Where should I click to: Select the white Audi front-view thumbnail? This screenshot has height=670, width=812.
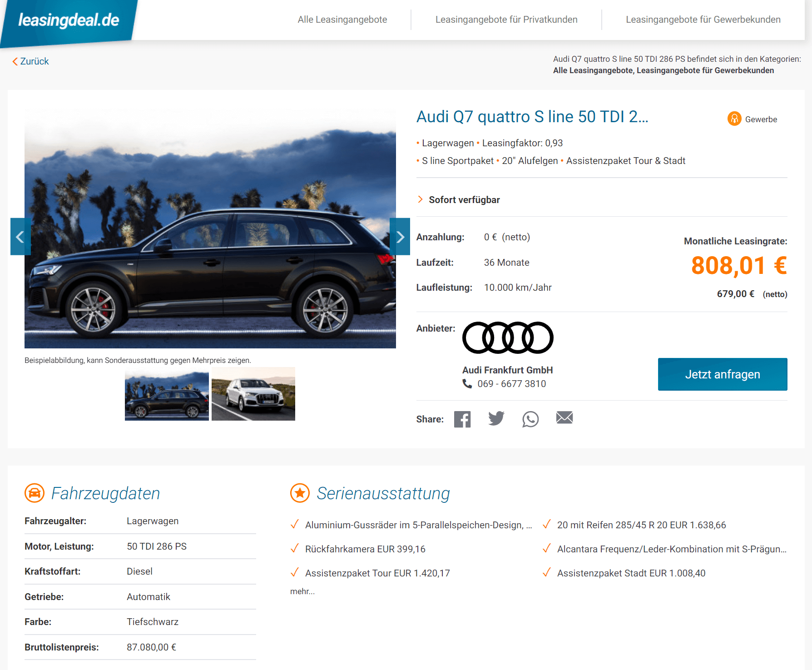click(253, 394)
